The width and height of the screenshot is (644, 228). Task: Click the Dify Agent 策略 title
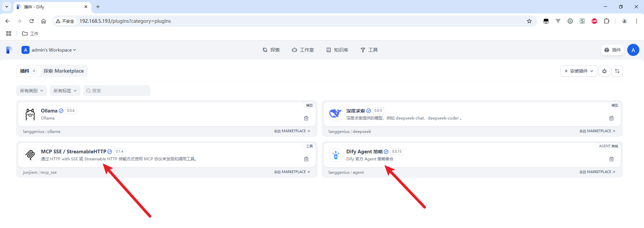[x=364, y=152]
